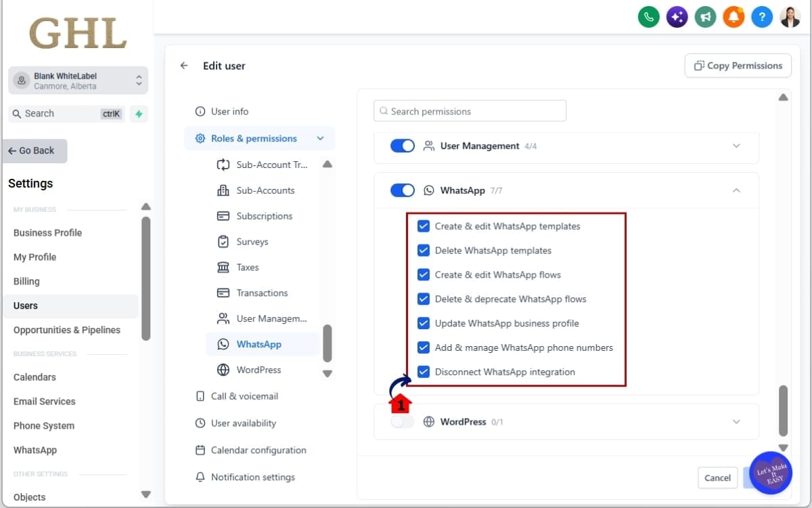The image size is (812, 508).
Task: Click permissions panel scrollbar thumb
Action: click(783, 411)
